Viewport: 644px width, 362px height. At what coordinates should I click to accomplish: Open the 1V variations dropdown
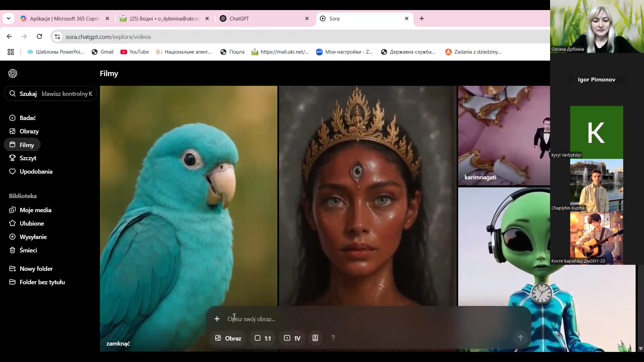292,338
